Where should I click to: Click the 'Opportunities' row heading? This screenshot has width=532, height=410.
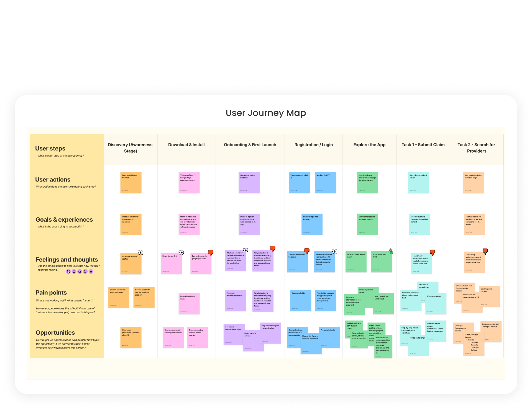click(55, 332)
